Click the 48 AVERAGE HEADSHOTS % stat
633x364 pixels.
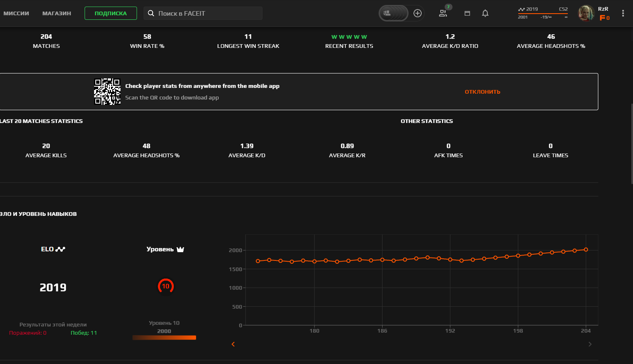[x=146, y=150]
